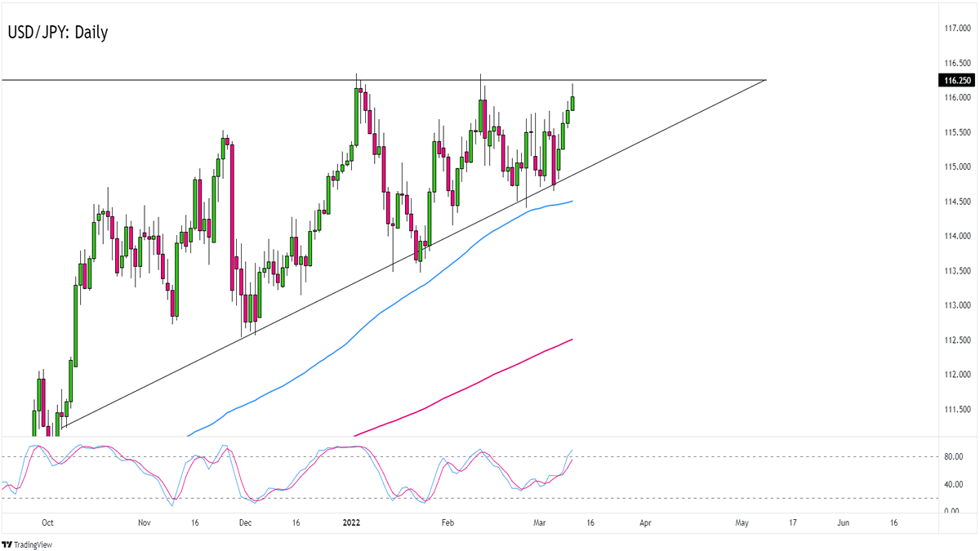The image size is (980, 551).
Task: Click the Apr date axis label
Action: [x=644, y=522]
